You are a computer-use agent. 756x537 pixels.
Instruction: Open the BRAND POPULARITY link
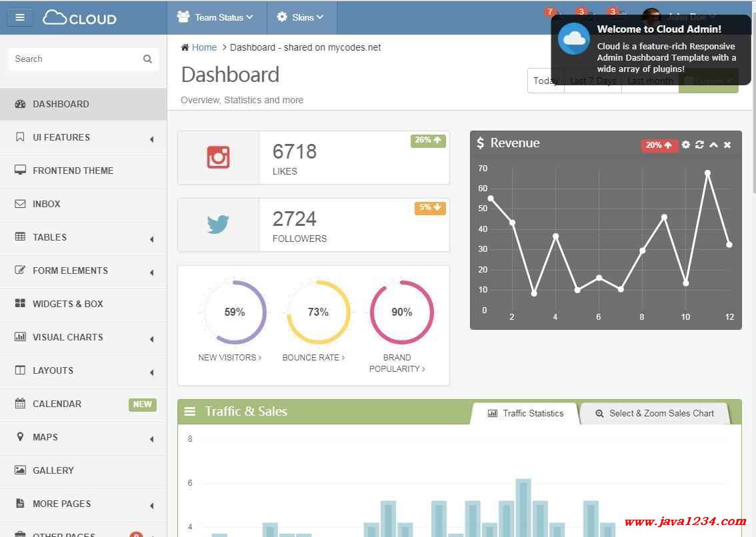click(397, 363)
